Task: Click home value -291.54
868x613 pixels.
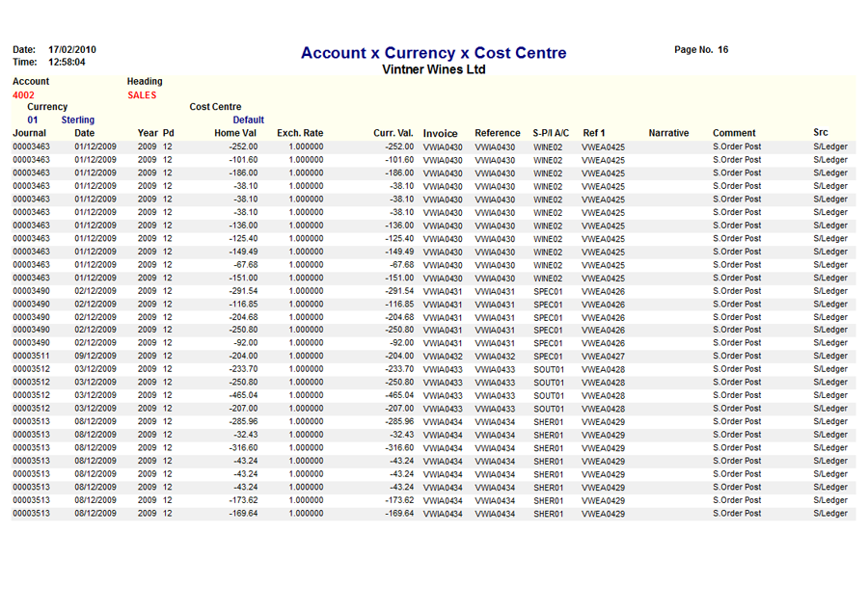Action: click(x=243, y=291)
